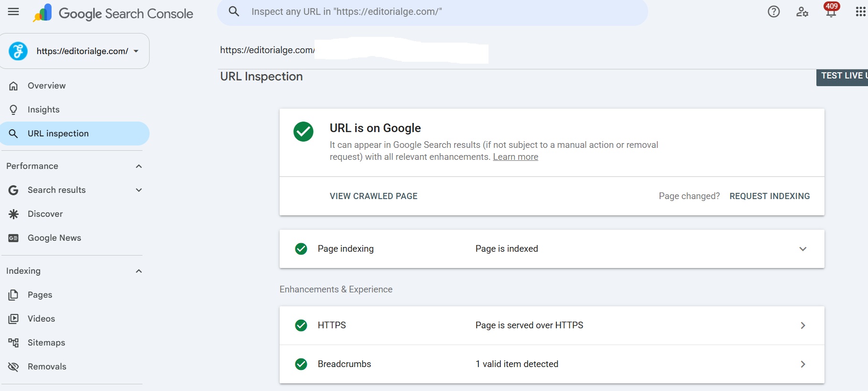Click the URL inspection magnifier icon in the sidebar
The height and width of the screenshot is (391, 868).
point(13,134)
